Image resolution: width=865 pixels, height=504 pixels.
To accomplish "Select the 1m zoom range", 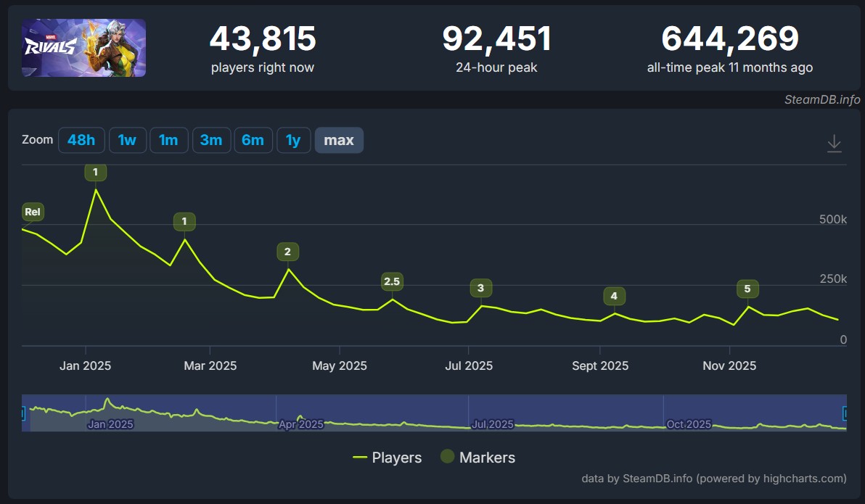I will point(168,140).
